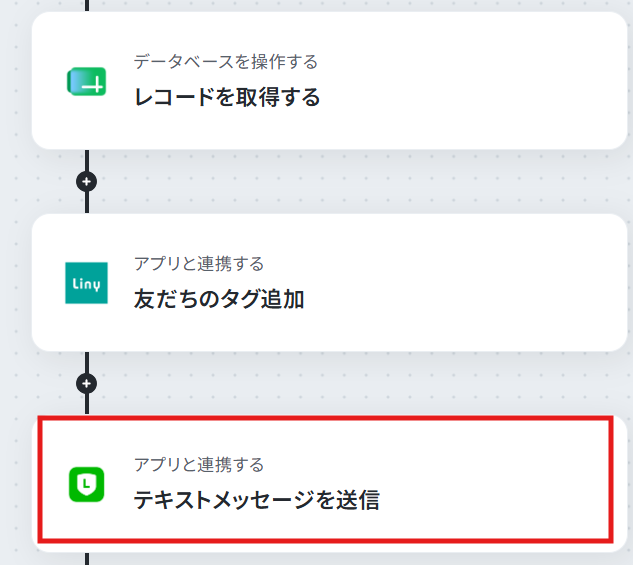Click the データベースを操作する label

coord(226,62)
